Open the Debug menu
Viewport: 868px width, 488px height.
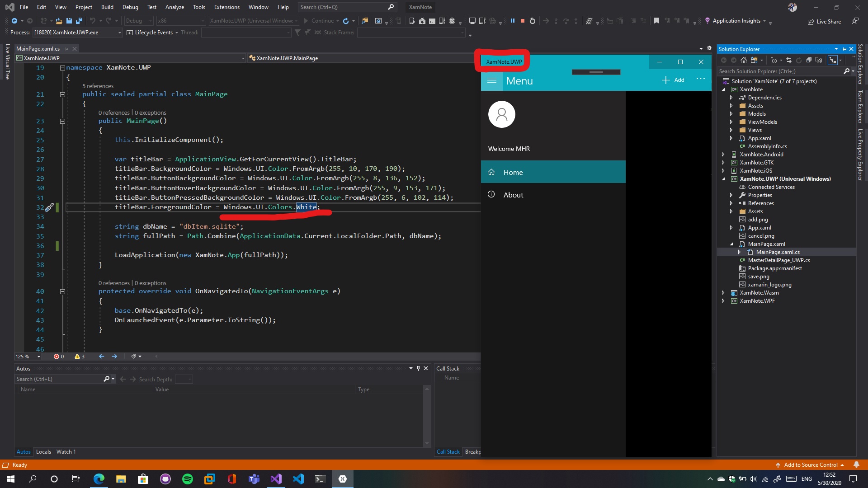pyautogui.click(x=130, y=7)
